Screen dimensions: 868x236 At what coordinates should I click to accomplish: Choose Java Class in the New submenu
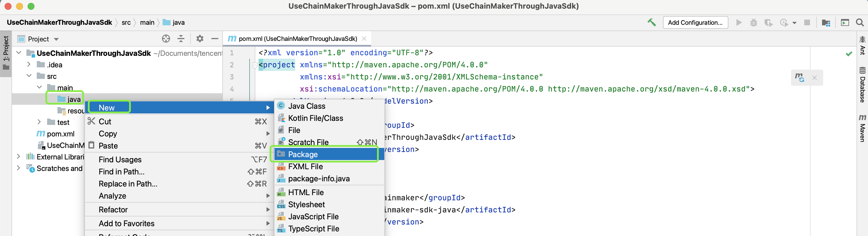coord(306,106)
